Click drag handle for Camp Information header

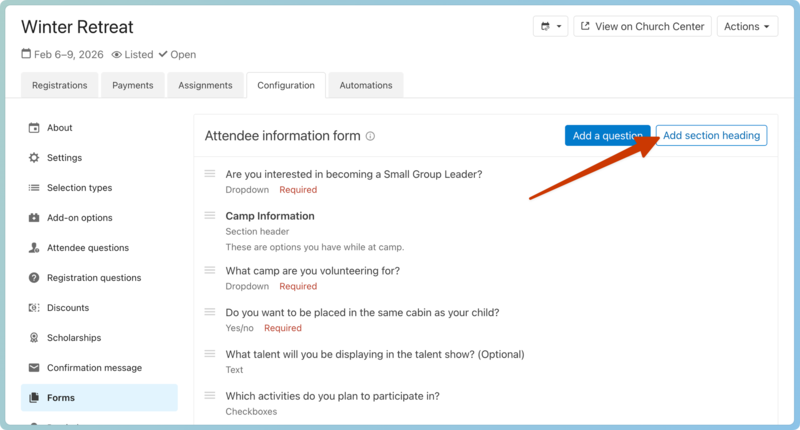(210, 216)
